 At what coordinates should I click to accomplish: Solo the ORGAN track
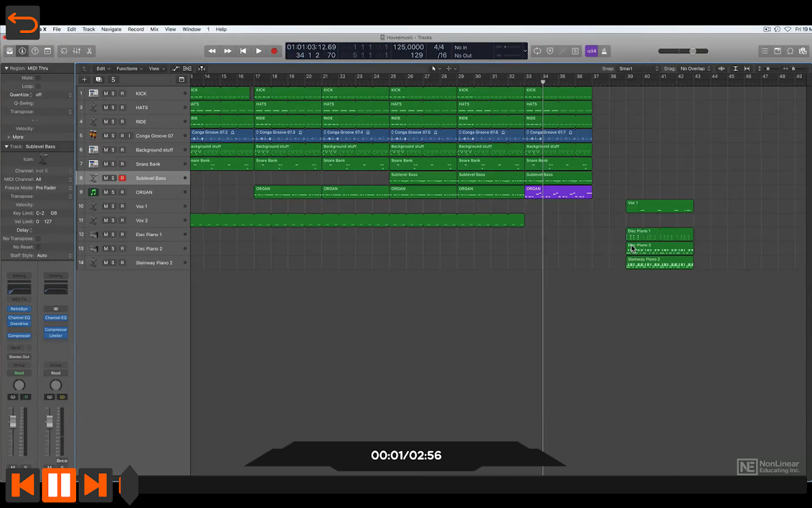pyautogui.click(x=114, y=192)
